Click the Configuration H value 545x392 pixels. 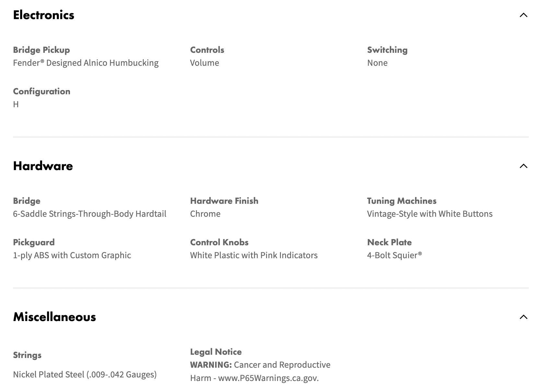[16, 104]
